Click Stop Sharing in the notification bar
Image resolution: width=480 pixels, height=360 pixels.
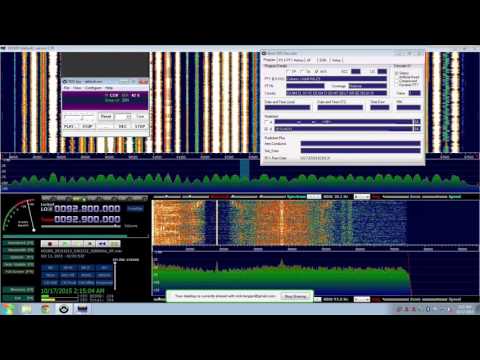coord(295,296)
